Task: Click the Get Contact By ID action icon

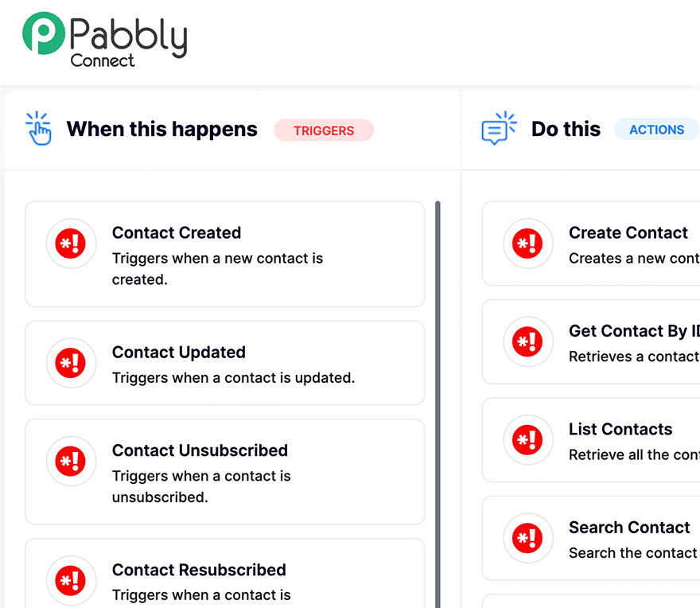Action: tap(528, 342)
